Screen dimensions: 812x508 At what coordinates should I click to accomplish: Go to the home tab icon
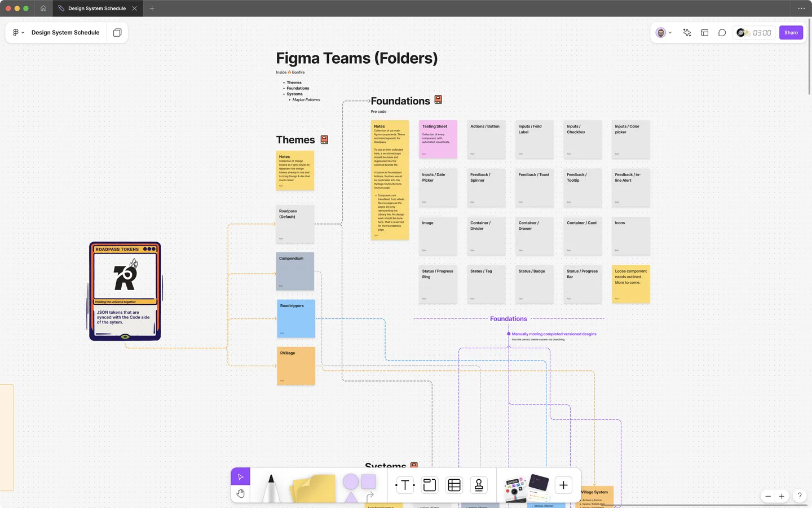pyautogui.click(x=43, y=8)
